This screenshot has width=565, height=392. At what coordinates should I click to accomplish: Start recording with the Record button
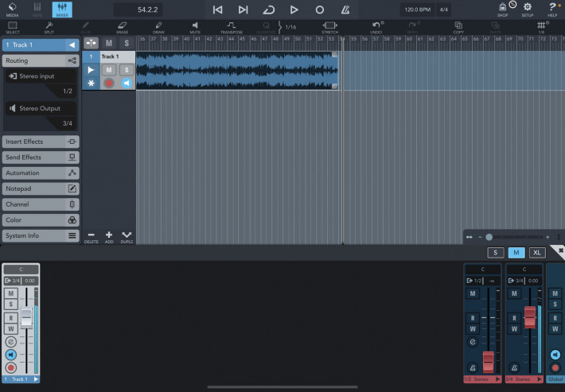tap(320, 10)
